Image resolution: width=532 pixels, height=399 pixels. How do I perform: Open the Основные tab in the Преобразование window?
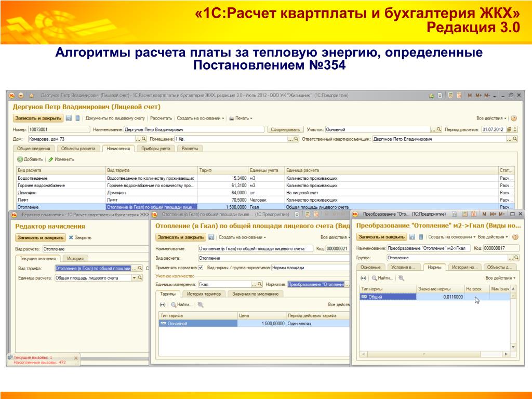click(x=370, y=267)
